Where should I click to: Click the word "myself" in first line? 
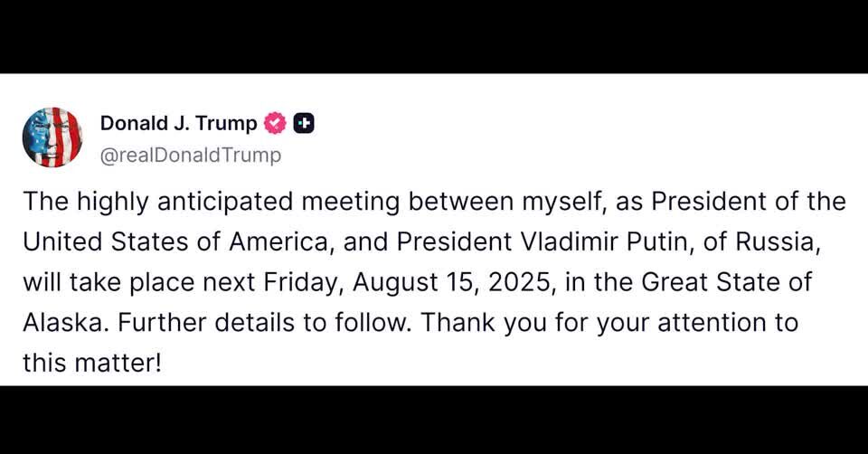coord(557,202)
